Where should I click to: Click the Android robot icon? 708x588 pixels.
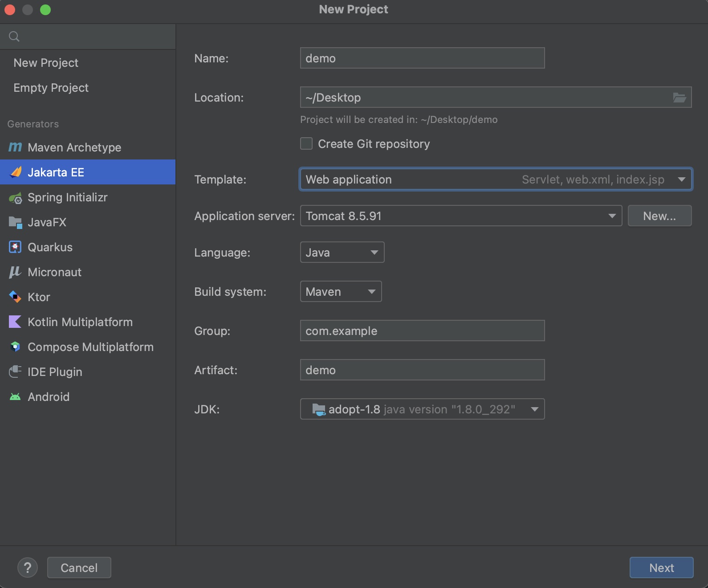(15, 396)
